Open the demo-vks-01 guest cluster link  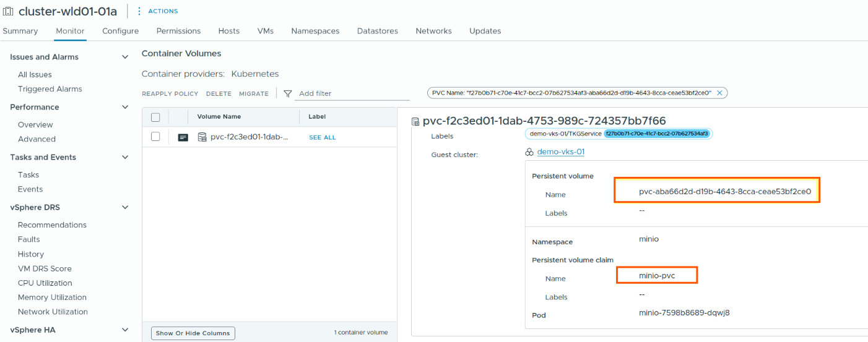[x=560, y=152]
